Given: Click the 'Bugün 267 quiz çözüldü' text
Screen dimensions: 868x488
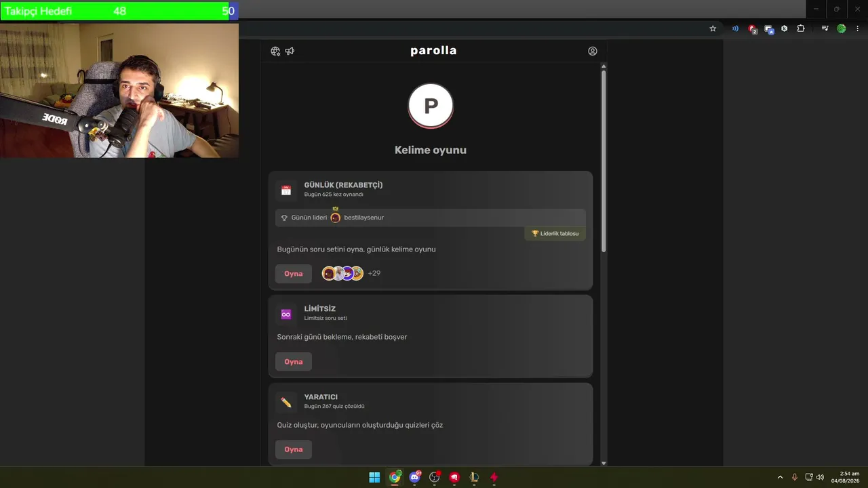Looking at the screenshot, I should point(334,407).
